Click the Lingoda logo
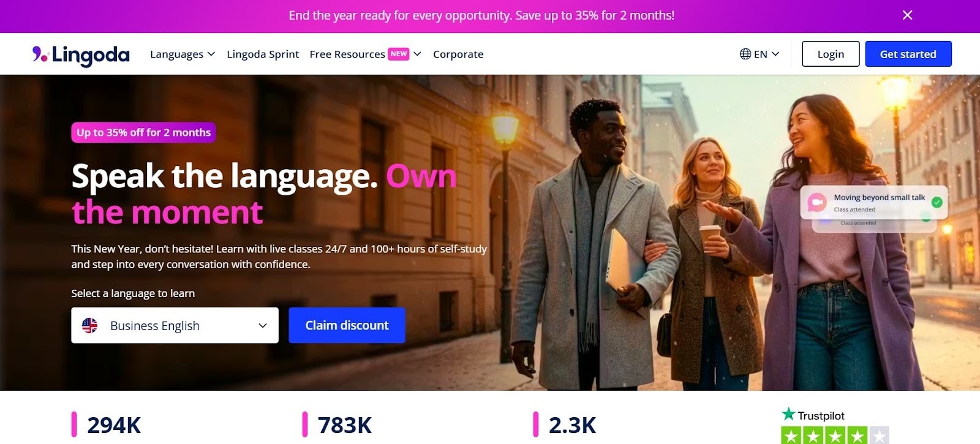980x444 pixels. click(x=81, y=55)
